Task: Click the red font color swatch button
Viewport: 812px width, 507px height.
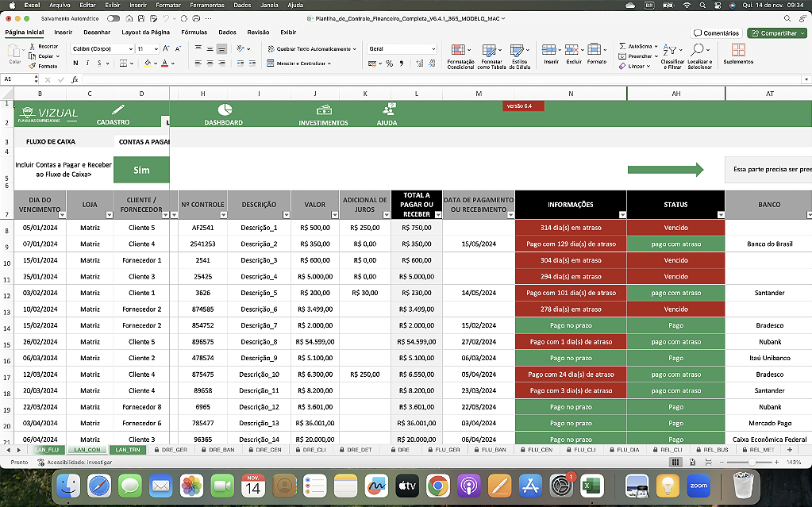Action: tap(164, 63)
